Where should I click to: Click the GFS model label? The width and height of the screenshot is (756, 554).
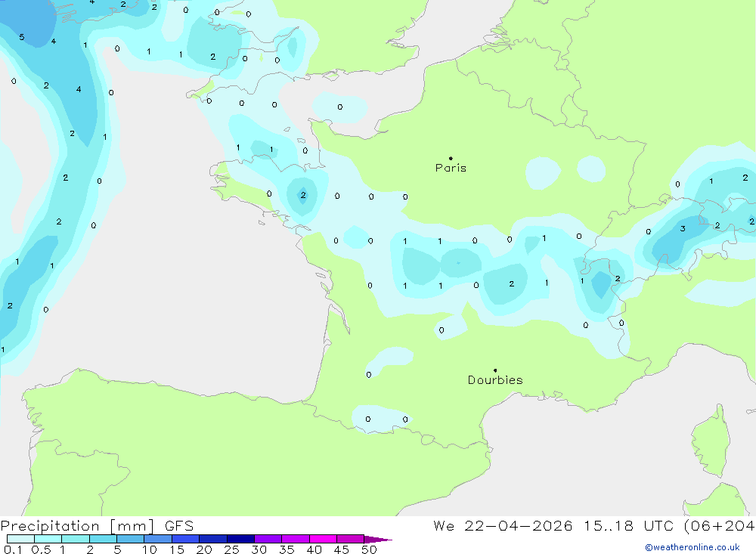pos(179,526)
